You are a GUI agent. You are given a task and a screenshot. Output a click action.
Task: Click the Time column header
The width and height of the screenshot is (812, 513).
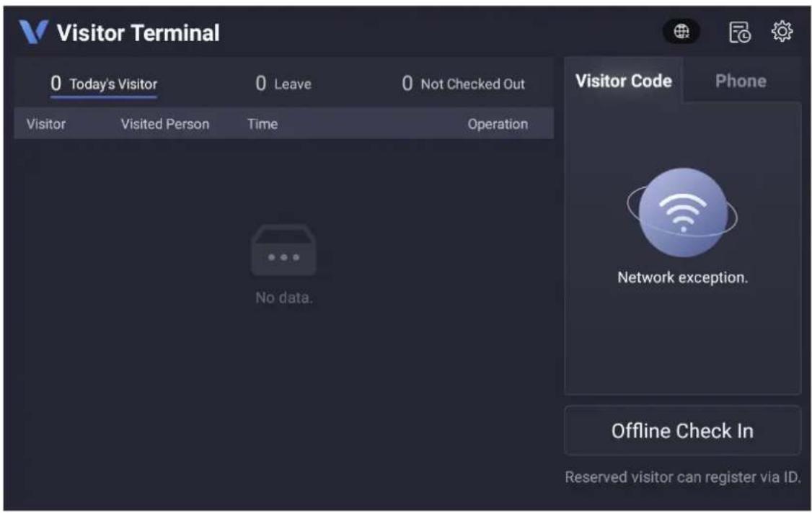click(262, 124)
